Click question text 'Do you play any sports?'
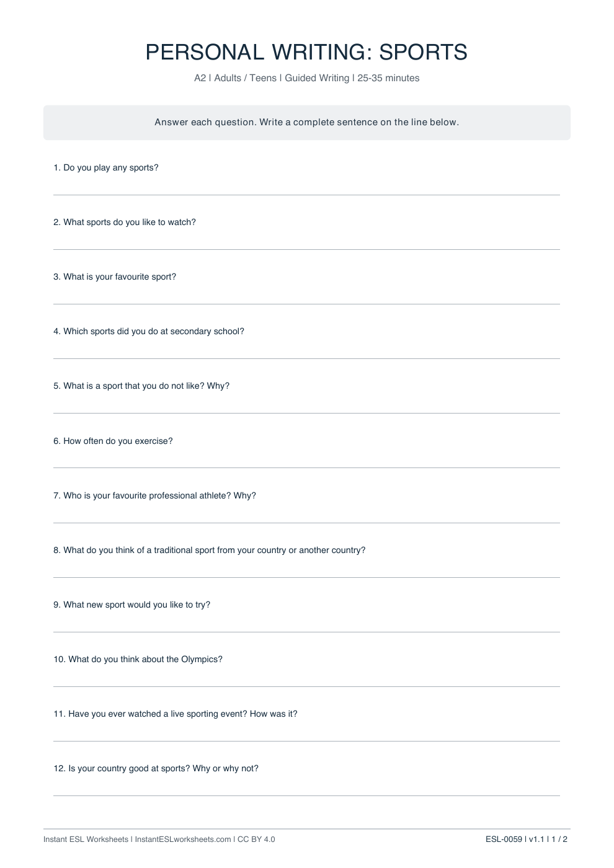The image size is (614, 868). [x=106, y=167]
